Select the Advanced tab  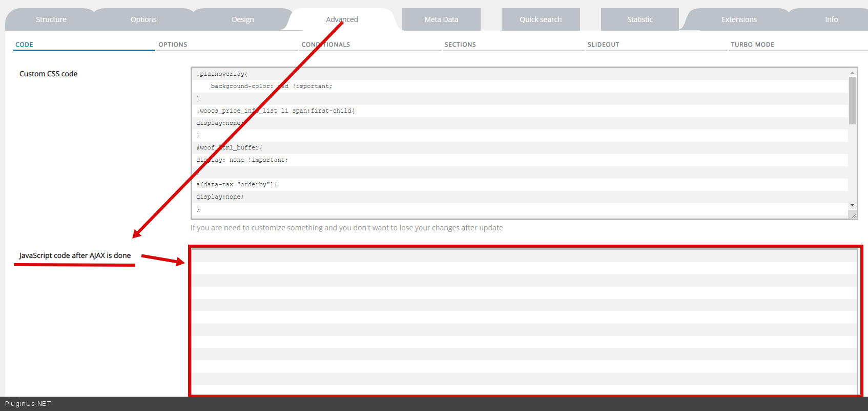(x=342, y=19)
